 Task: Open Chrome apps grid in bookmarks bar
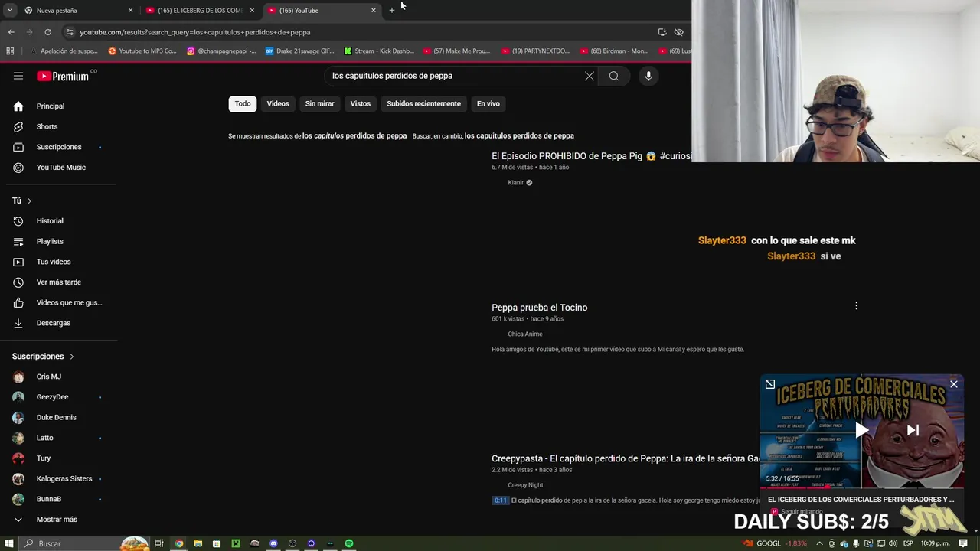point(10,51)
